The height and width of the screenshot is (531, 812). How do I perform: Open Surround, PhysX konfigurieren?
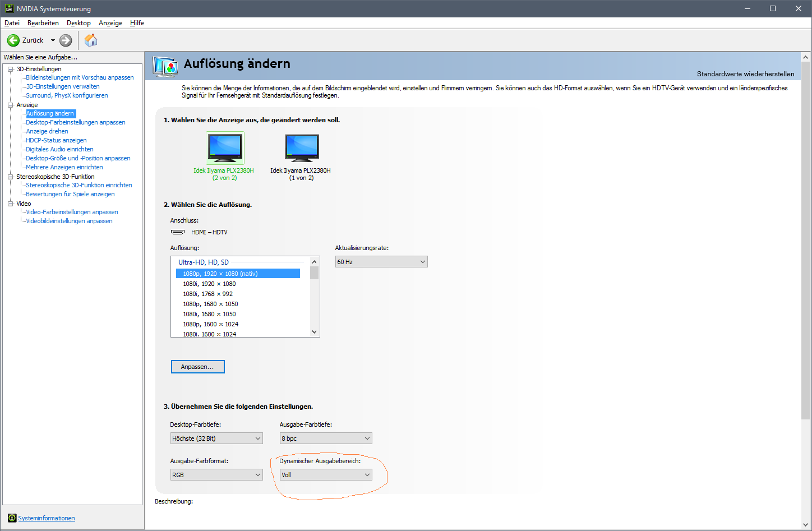67,95
